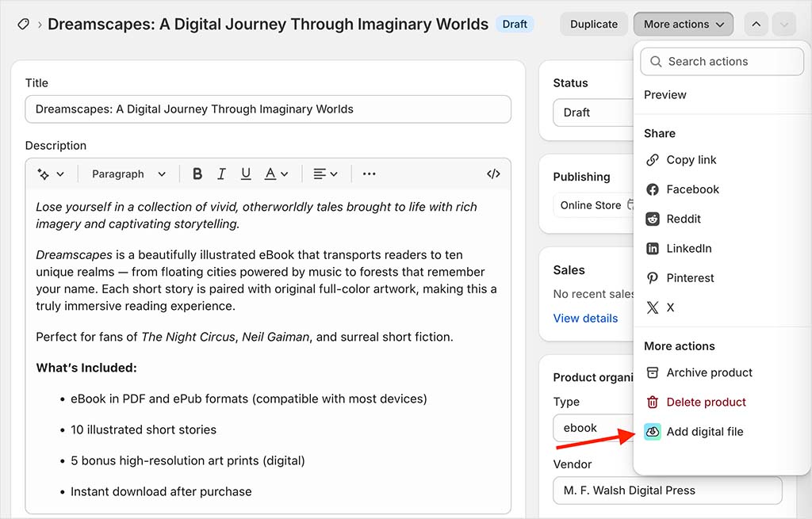This screenshot has height=519, width=812.
Task: Open the text color picker
Action: [276, 174]
